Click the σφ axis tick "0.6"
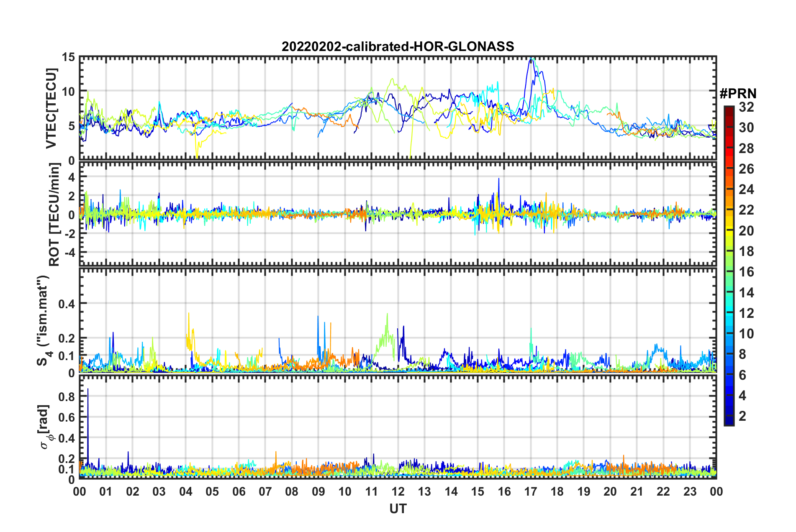The height and width of the screenshot is (532, 796). (x=67, y=417)
